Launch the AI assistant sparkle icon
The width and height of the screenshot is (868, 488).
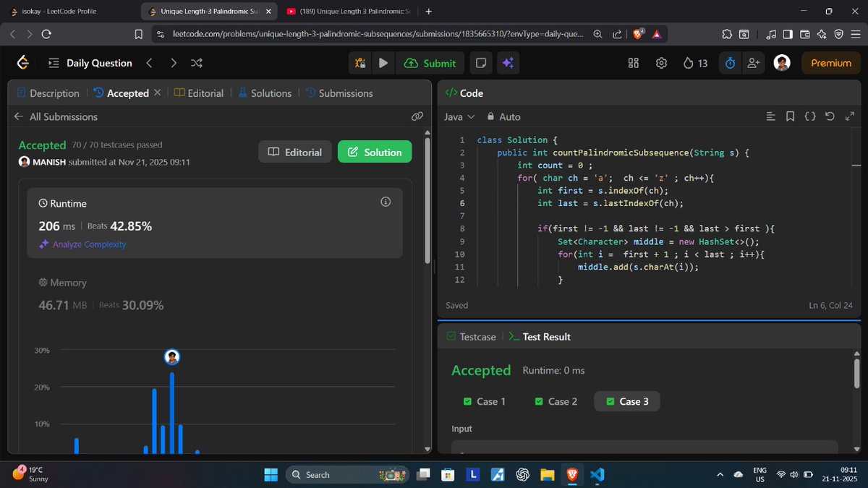coord(508,63)
